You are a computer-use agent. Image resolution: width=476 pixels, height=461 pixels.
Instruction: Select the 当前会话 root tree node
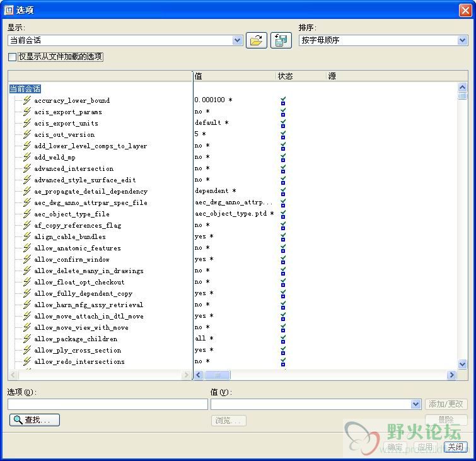[x=25, y=89]
